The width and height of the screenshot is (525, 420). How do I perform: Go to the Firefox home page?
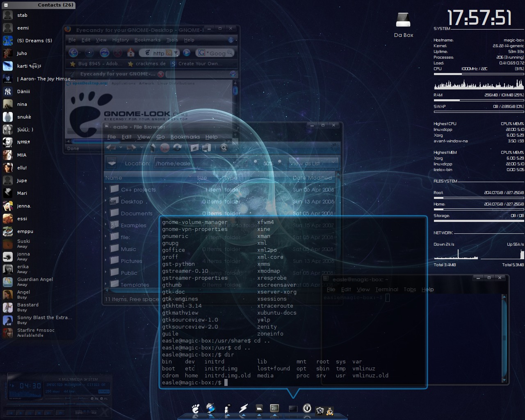point(131,52)
